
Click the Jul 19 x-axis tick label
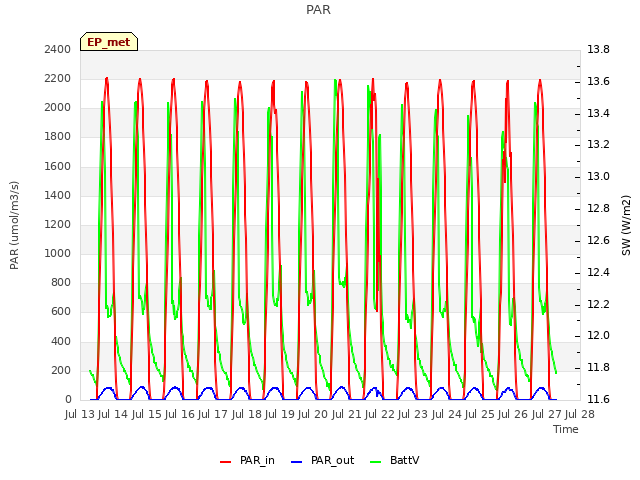[x=280, y=414]
